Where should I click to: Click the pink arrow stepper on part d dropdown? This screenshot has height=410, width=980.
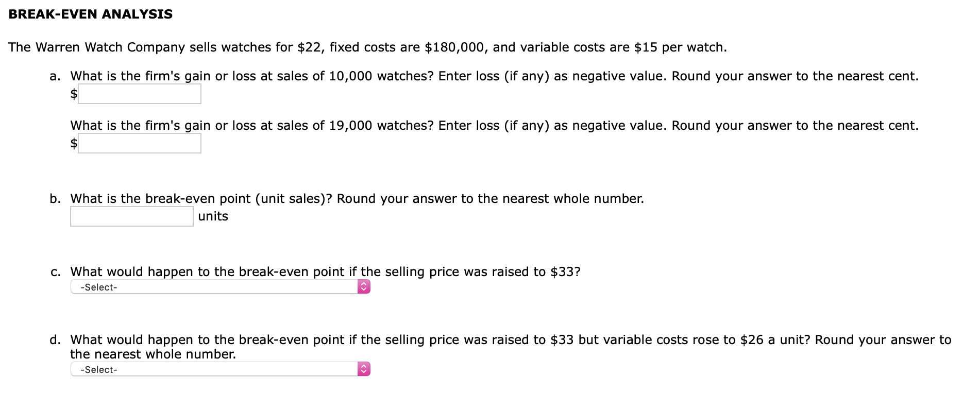pyautogui.click(x=364, y=369)
